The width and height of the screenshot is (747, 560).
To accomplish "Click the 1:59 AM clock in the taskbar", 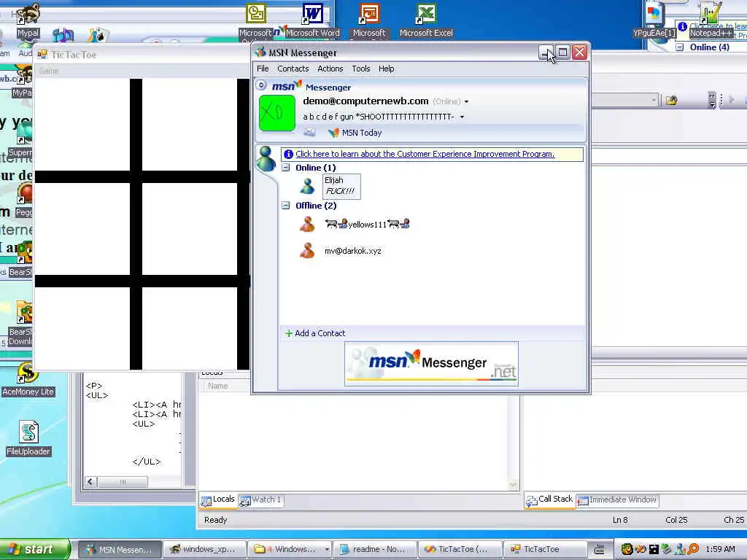I will point(720,549).
